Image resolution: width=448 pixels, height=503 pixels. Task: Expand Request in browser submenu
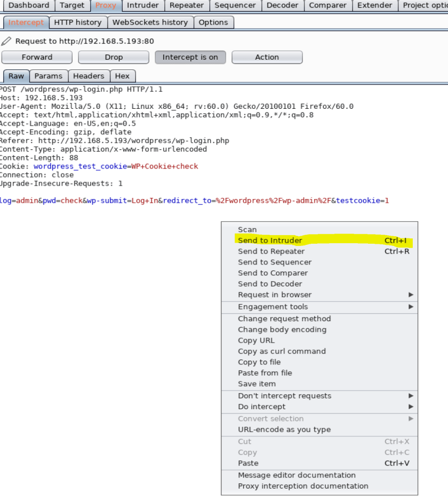[x=275, y=294]
